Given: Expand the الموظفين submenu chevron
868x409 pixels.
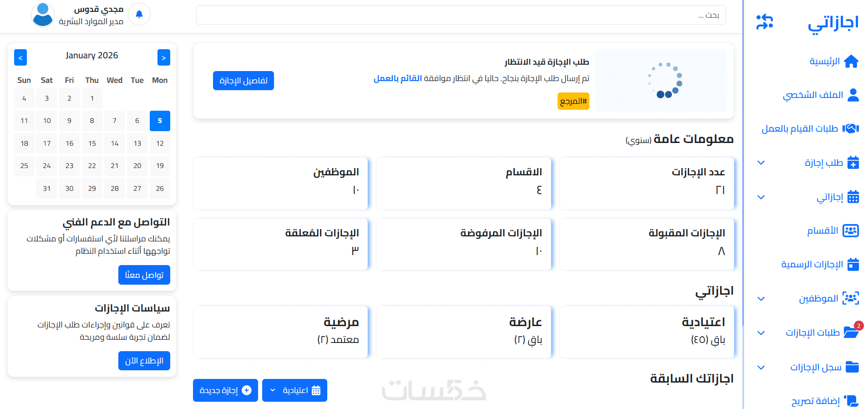Looking at the screenshot, I should [x=761, y=299].
